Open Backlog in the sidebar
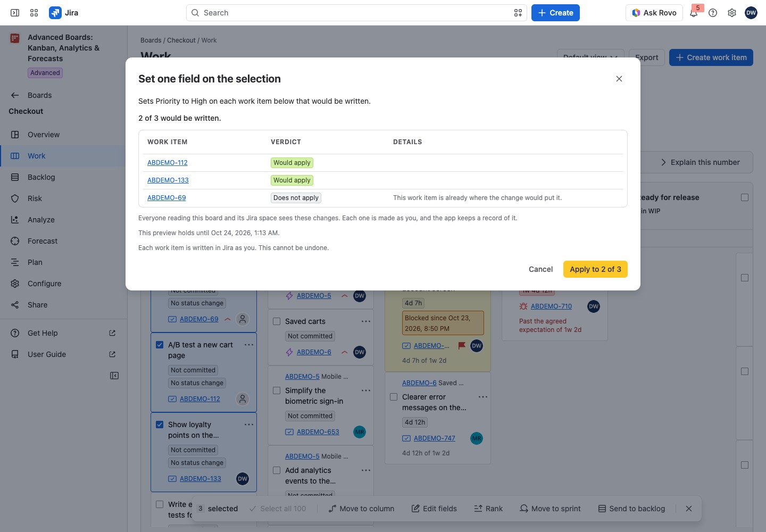This screenshot has height=532, width=766. [x=63, y=177]
